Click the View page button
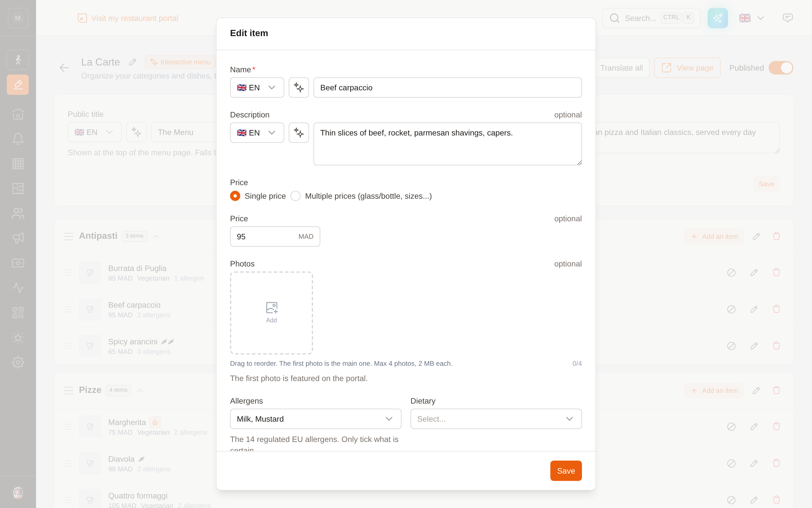812x508 pixels. click(687, 68)
